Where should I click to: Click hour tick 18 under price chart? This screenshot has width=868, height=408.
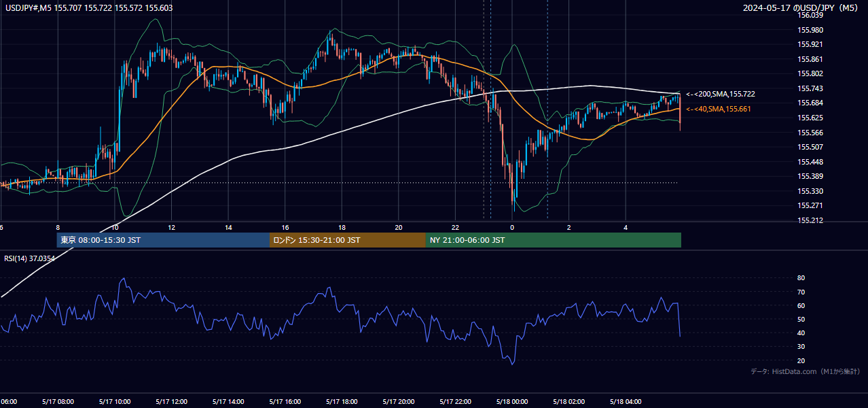pos(342,227)
